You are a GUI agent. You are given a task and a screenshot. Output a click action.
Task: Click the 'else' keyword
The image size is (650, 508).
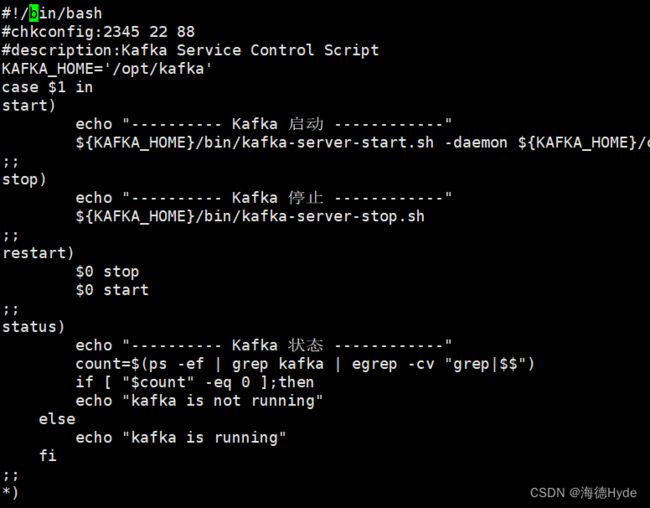pyautogui.click(x=57, y=419)
